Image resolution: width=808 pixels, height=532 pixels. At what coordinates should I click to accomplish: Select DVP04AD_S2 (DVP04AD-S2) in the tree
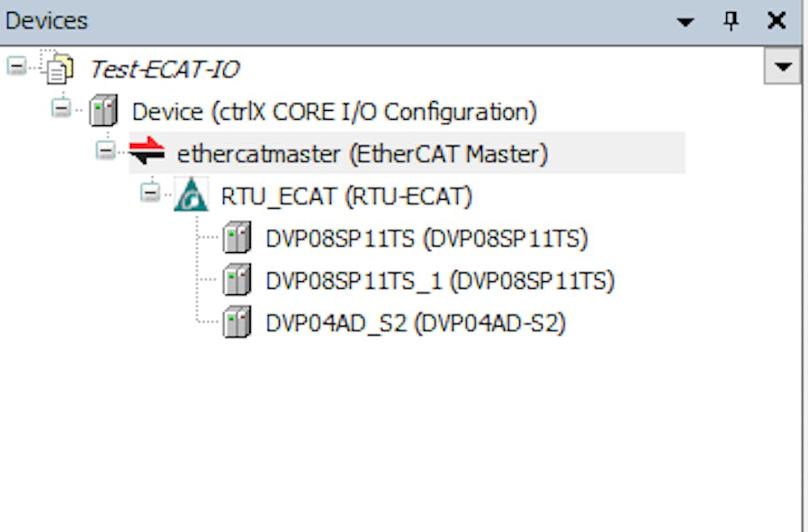coord(415,323)
